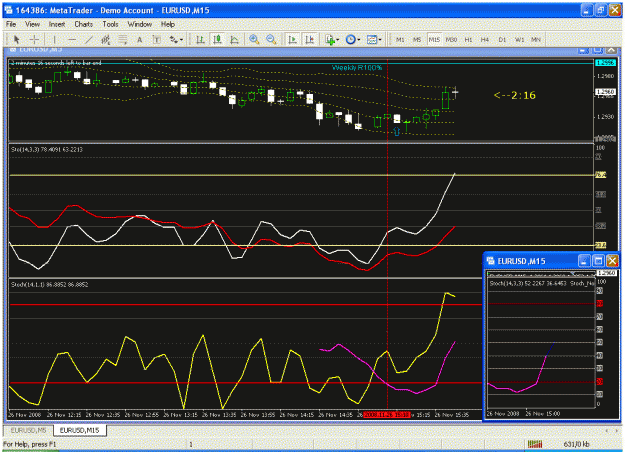The image size is (625, 452).
Task: Set timeframe to W1
Action: 519,39
